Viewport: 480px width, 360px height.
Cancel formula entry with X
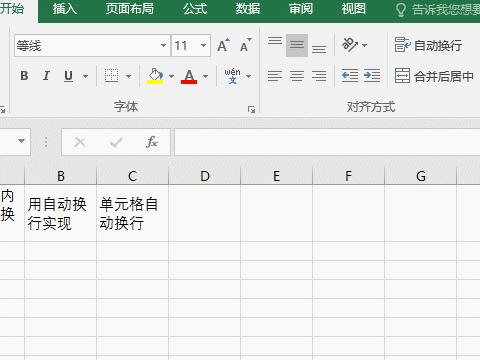[80, 143]
